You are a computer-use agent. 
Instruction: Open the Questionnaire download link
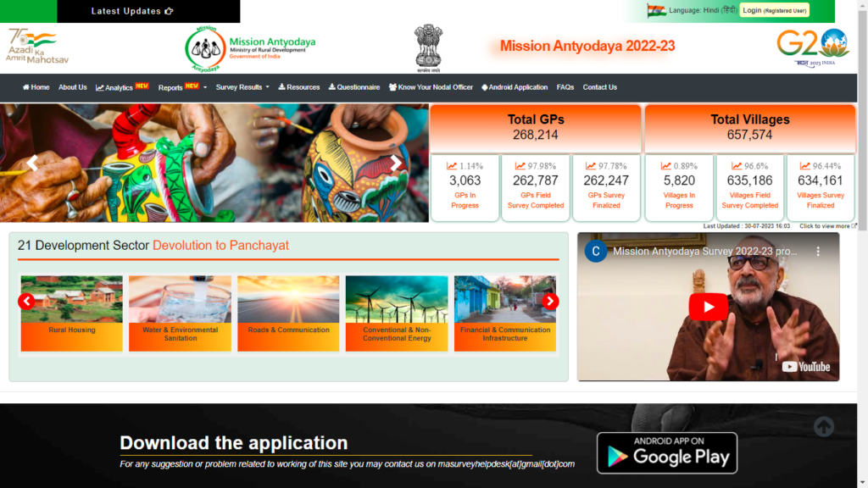354,87
